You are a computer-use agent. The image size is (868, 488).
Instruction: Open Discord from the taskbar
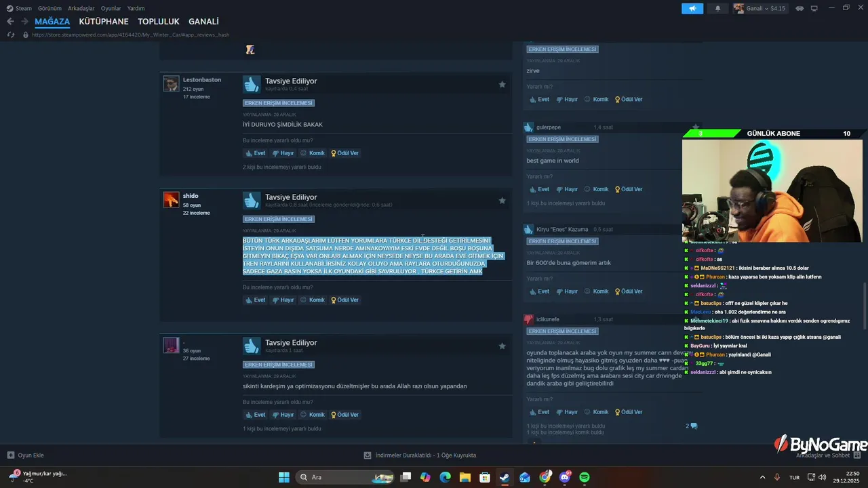(565, 477)
